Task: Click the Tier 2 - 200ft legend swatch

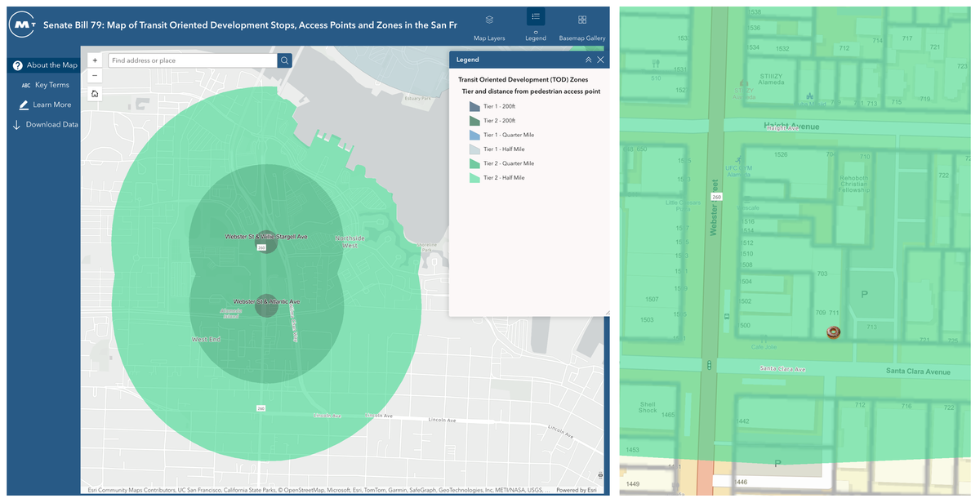Action: (x=474, y=120)
